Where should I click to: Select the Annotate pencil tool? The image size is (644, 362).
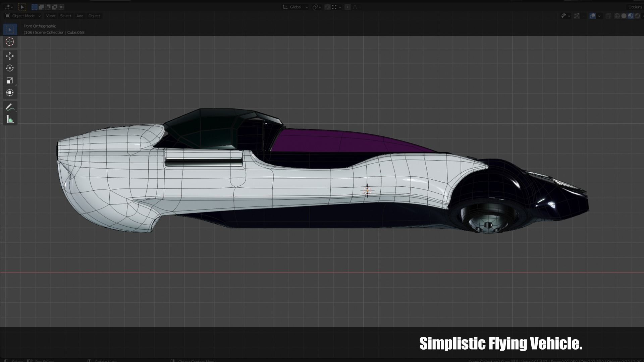[x=10, y=107]
